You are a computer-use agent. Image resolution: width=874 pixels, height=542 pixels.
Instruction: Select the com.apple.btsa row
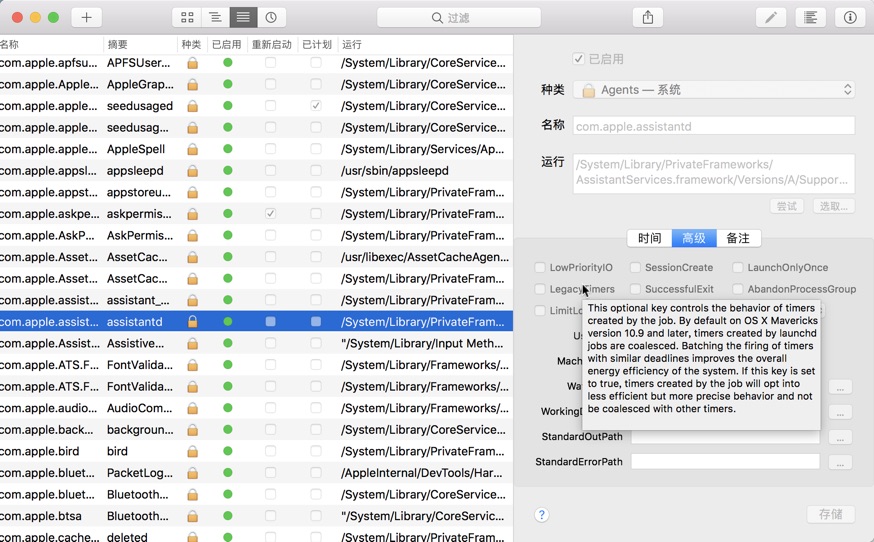tap(256, 516)
